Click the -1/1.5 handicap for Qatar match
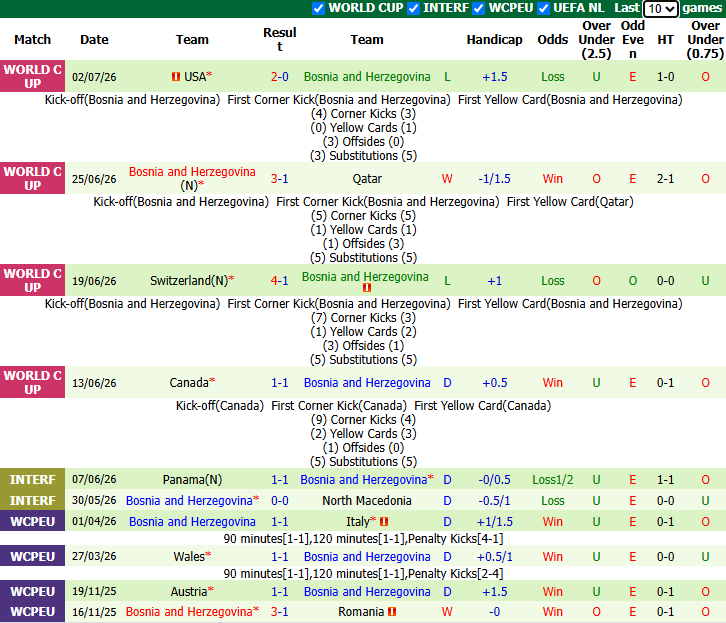The height and width of the screenshot is (623, 726). pyautogui.click(x=494, y=179)
